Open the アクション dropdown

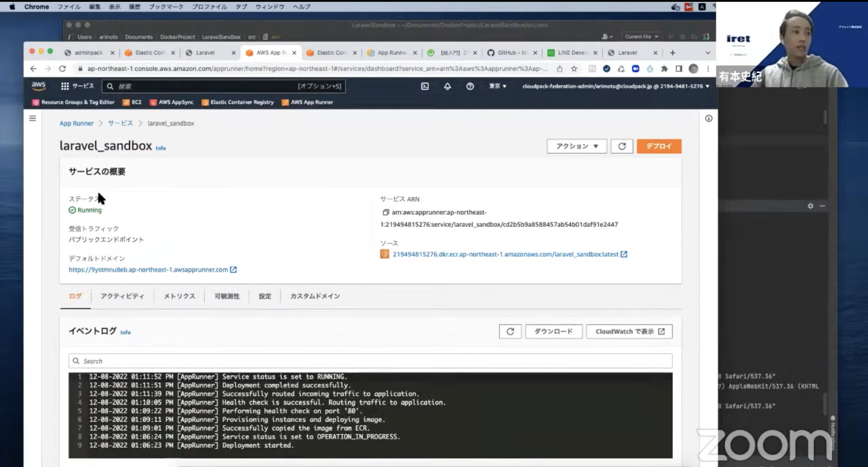577,146
